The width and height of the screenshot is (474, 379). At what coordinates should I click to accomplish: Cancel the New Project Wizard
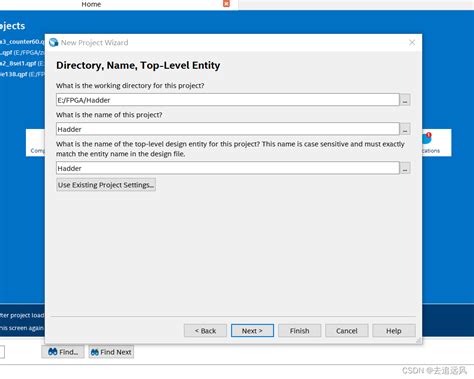click(347, 331)
